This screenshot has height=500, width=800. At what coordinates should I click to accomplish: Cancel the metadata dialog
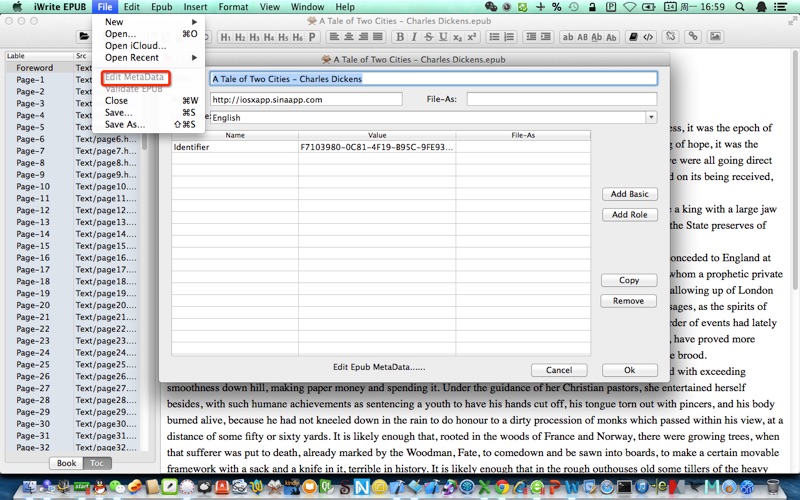click(559, 370)
